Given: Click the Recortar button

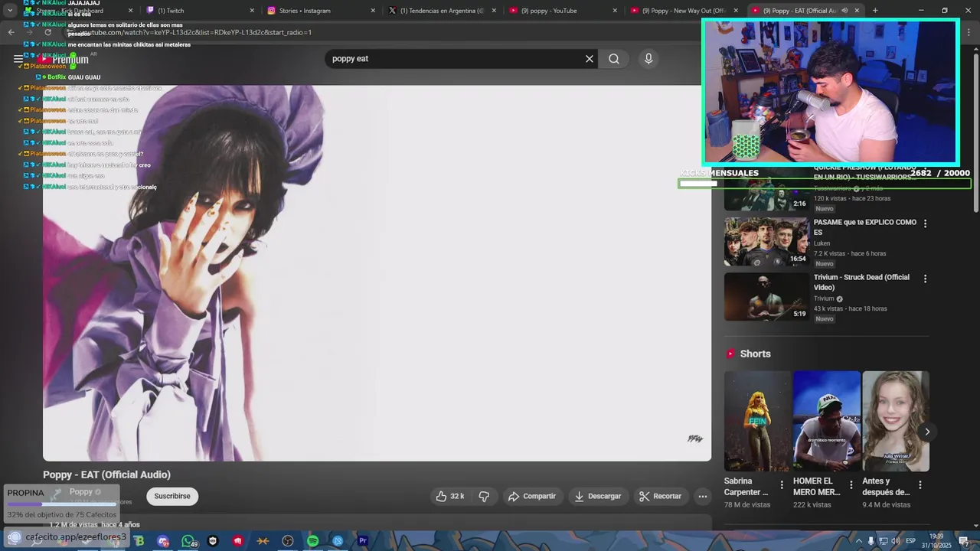Looking at the screenshot, I should tap(660, 496).
